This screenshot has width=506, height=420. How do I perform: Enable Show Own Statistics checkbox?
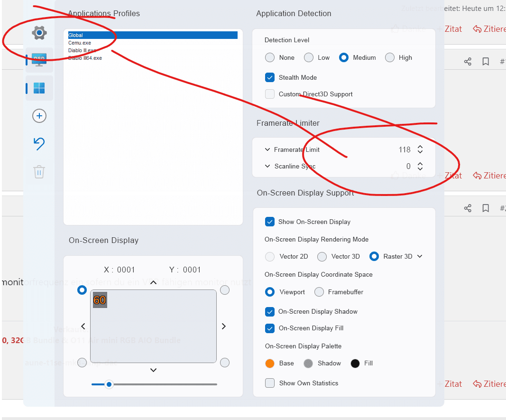[x=270, y=383]
